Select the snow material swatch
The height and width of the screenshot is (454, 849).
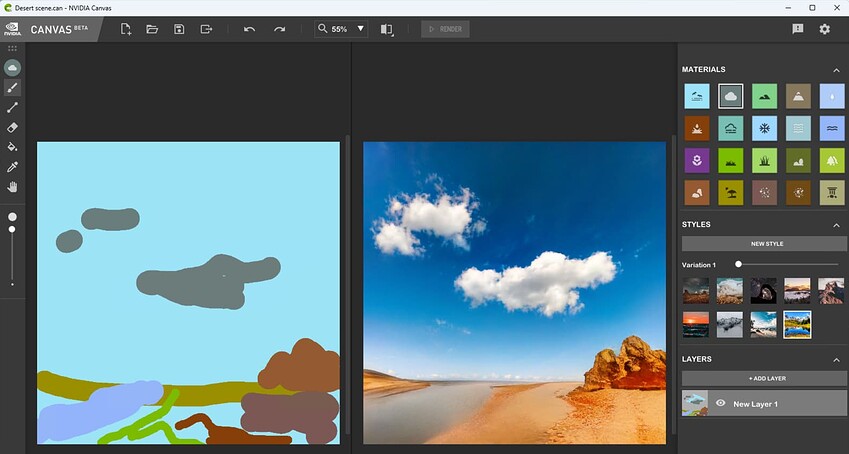[764, 128]
